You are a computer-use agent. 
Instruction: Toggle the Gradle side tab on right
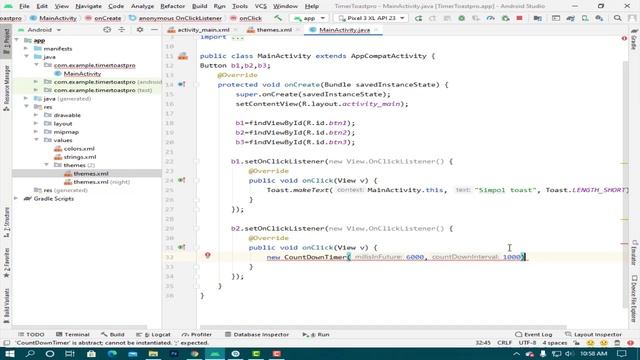click(x=634, y=40)
